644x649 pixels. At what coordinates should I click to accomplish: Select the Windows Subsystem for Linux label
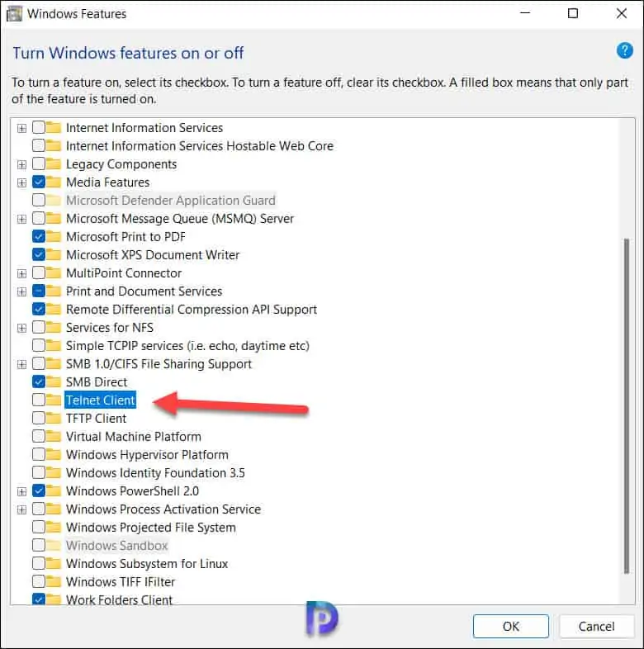pyautogui.click(x=147, y=563)
